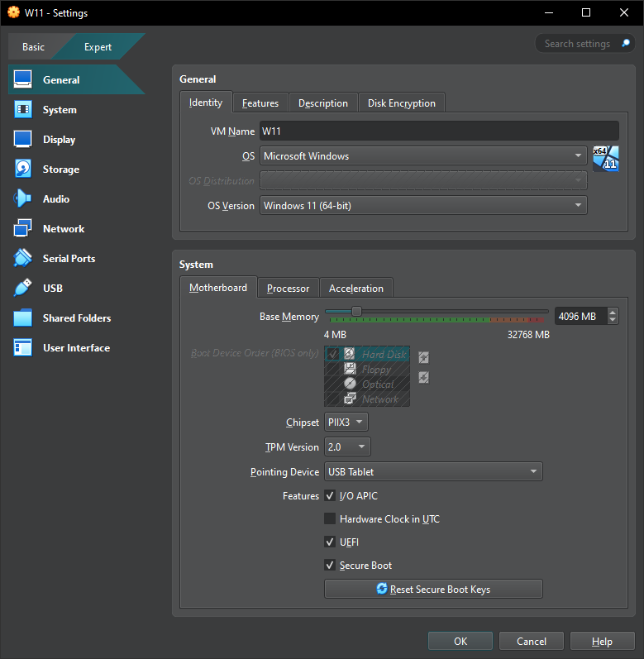Open the Chipset PIIX3 dropdown
The image size is (644, 659).
point(347,423)
